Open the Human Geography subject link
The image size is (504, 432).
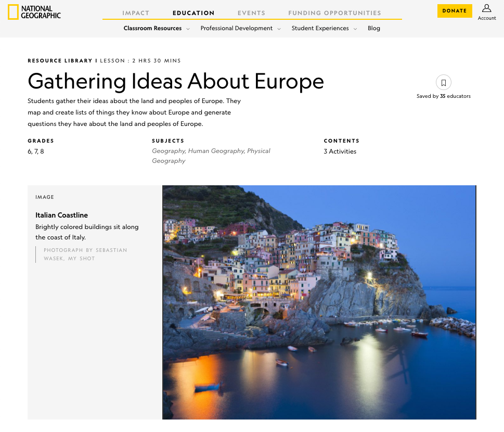[216, 151]
